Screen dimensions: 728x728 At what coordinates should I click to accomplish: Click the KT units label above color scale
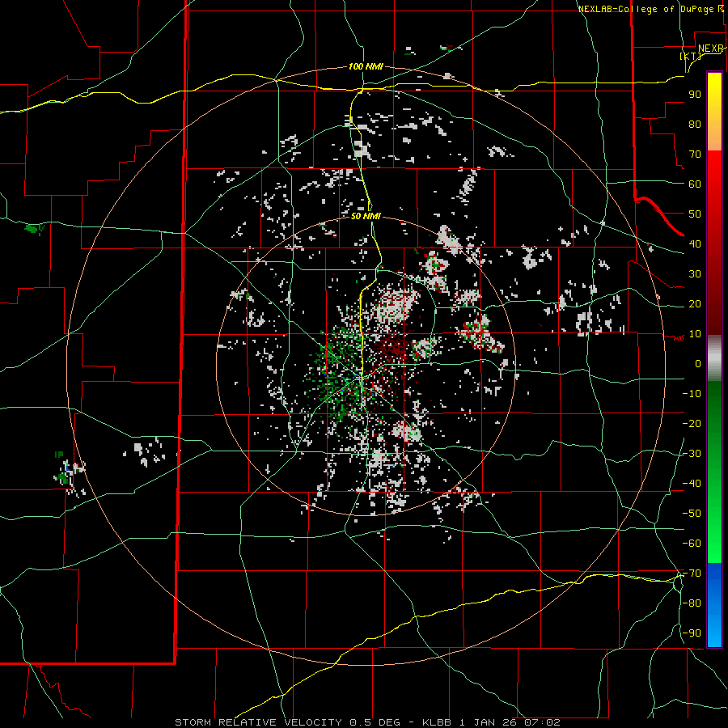point(691,56)
